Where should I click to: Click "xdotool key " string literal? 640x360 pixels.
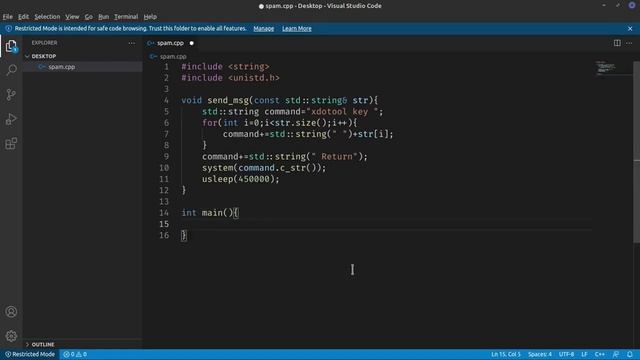coord(342,112)
